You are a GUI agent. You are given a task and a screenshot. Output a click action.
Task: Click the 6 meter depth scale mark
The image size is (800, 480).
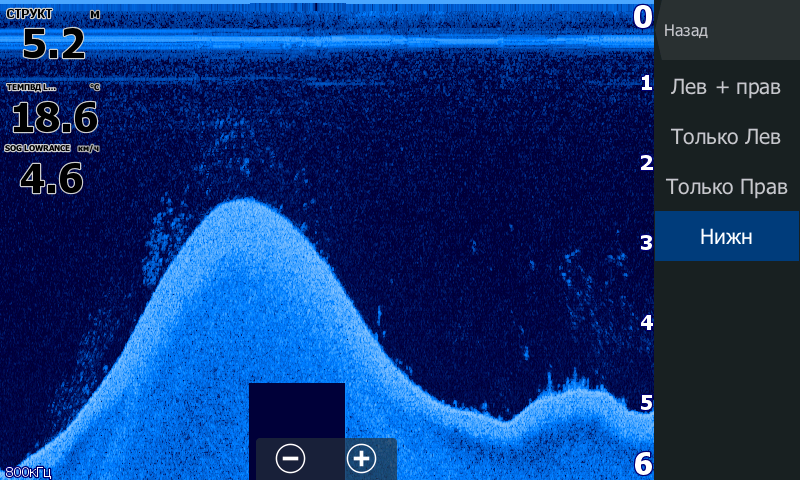click(x=644, y=464)
